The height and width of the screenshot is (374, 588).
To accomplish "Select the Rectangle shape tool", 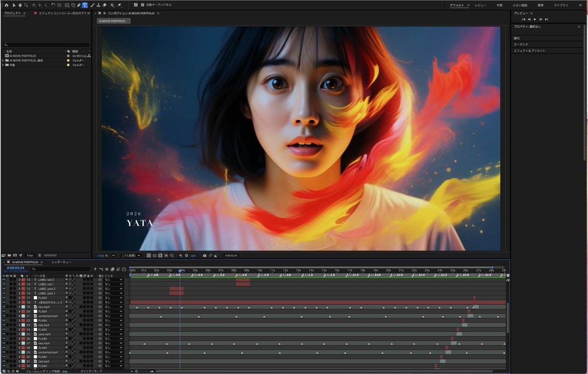I will click(67, 5).
